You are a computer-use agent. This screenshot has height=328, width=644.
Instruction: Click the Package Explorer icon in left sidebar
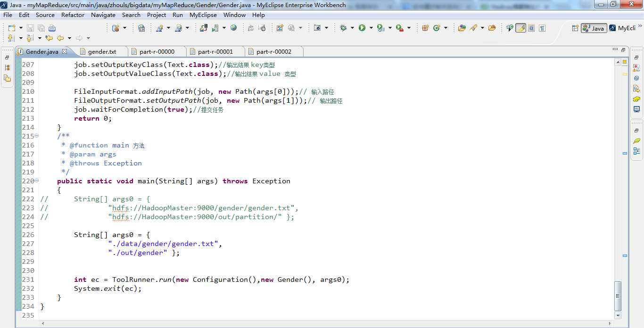pos(7,78)
